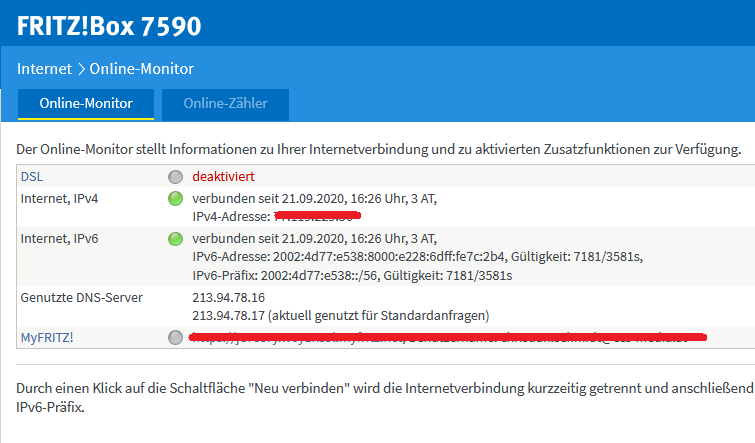Click the IPv6-Präfix line
755x443 pixels.
point(352,275)
